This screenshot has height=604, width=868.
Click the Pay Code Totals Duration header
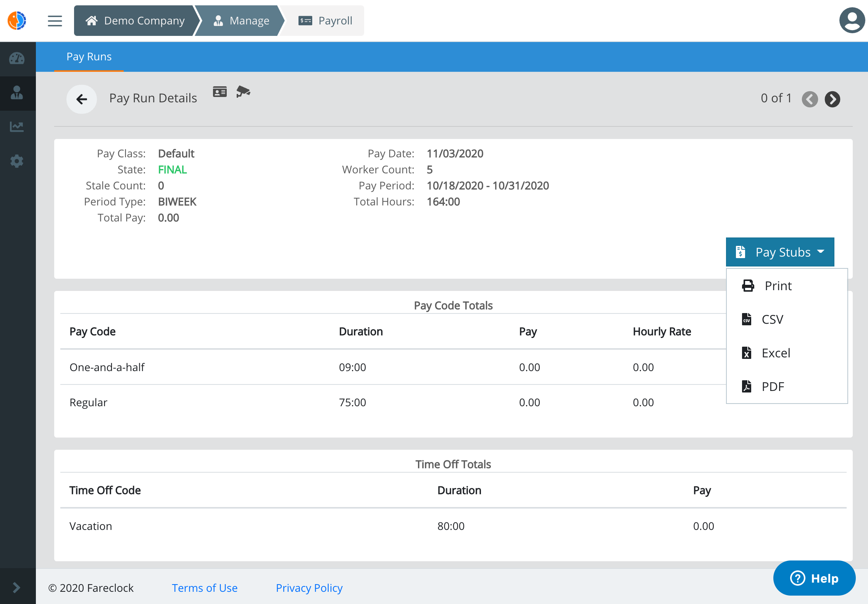pyautogui.click(x=361, y=331)
